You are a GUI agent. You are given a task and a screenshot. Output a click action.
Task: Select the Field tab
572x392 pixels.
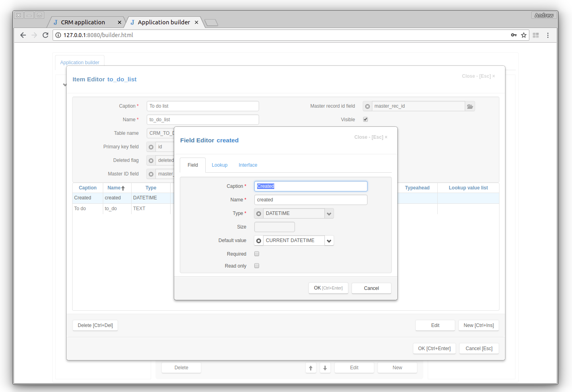click(193, 165)
